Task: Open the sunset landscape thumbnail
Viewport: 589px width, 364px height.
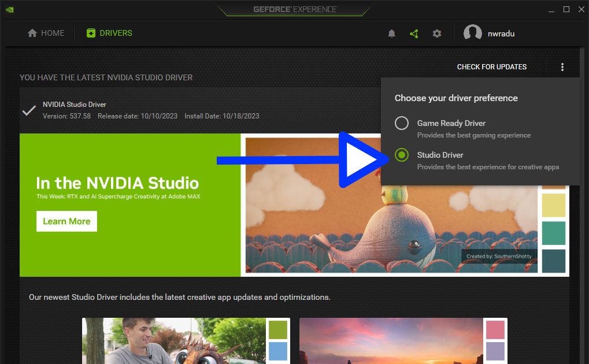Action: pyautogui.click(x=391, y=341)
